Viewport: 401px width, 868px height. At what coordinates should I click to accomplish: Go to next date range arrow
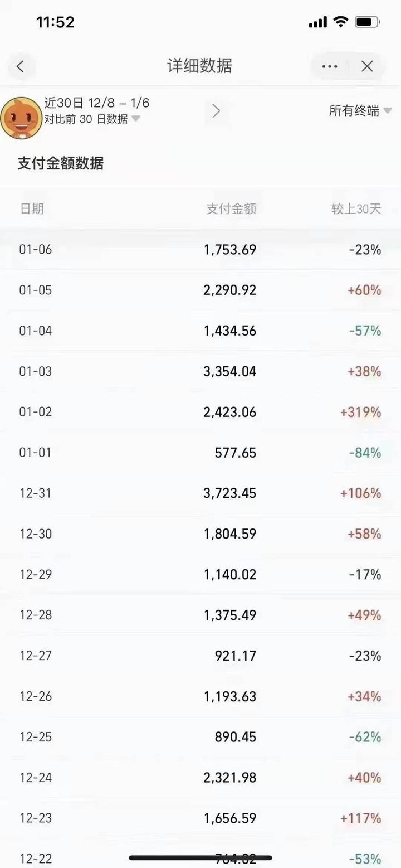(216, 111)
